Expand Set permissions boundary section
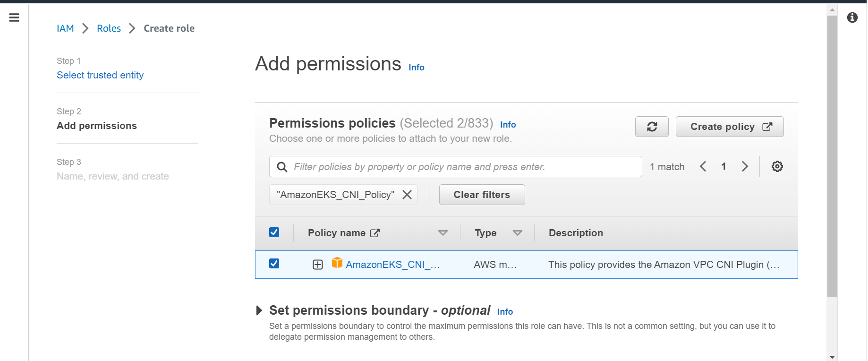Image resolution: width=868 pixels, height=361 pixels. [259, 310]
